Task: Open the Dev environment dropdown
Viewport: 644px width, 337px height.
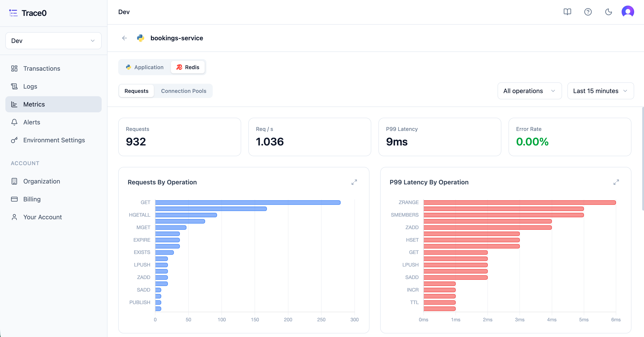Action: coord(54,41)
